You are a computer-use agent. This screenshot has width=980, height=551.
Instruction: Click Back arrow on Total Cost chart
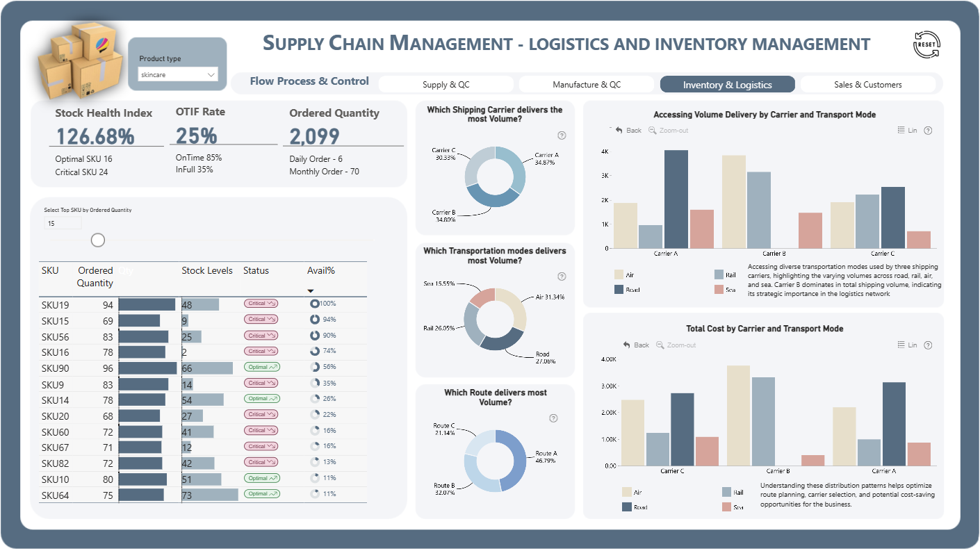(x=636, y=345)
